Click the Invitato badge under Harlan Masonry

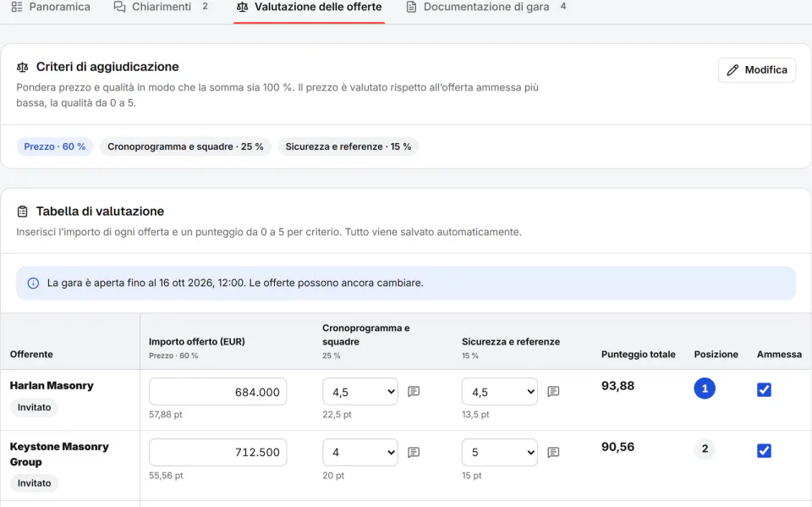(34, 407)
